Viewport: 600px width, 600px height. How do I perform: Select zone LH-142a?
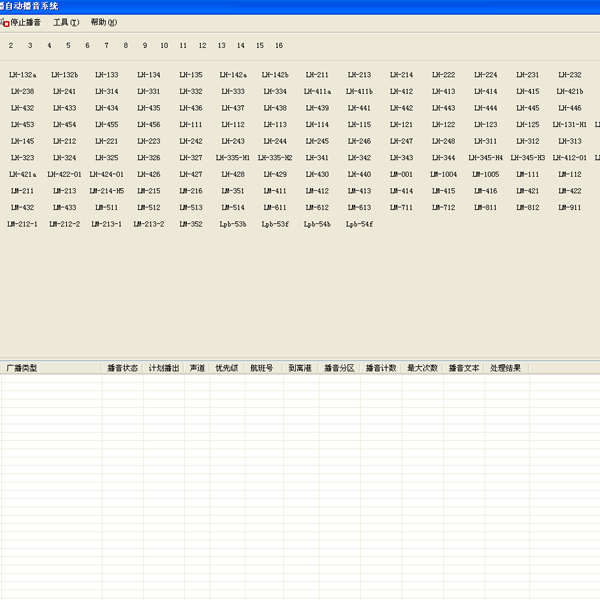pyautogui.click(x=233, y=75)
